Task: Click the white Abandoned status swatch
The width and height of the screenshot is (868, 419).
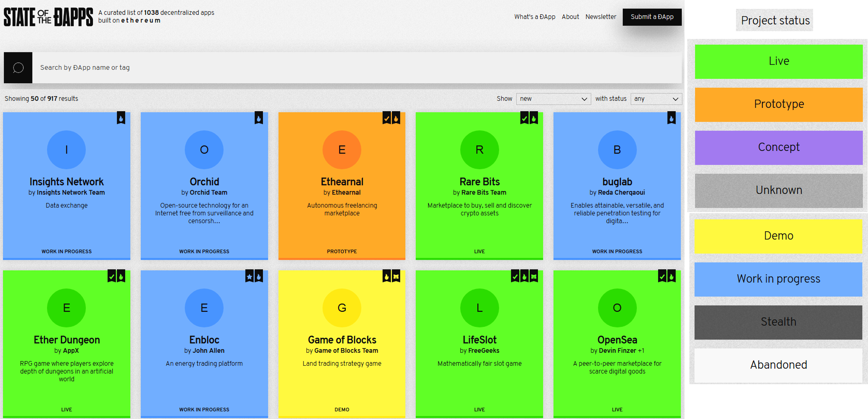Action: [x=778, y=365]
